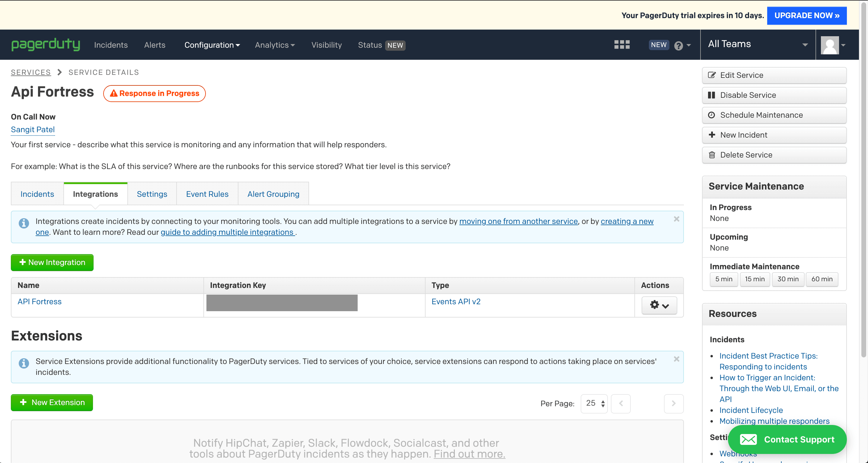Switch to the Event Rules tab
This screenshot has width=868, height=463.
click(x=207, y=193)
